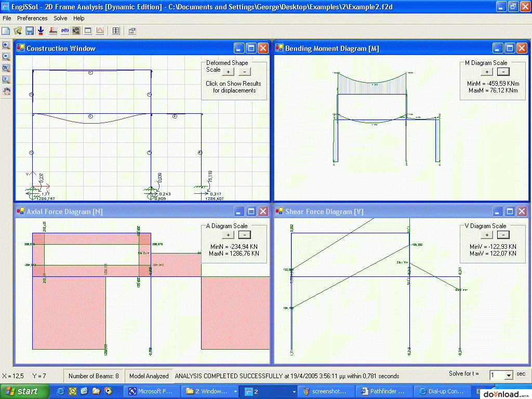Select the nodal load blue arrow tool
Image resolution: width=532 pixels, height=399 pixels.
pyautogui.click(x=41, y=31)
